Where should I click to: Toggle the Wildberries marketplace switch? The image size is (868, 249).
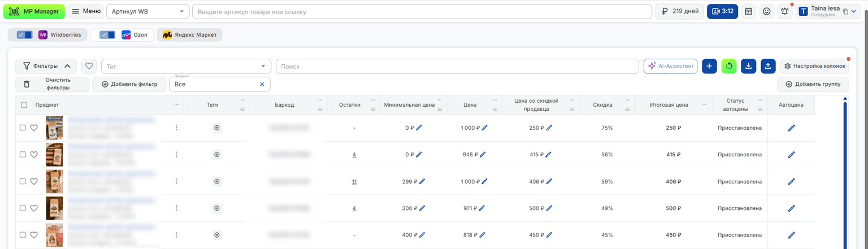point(24,35)
